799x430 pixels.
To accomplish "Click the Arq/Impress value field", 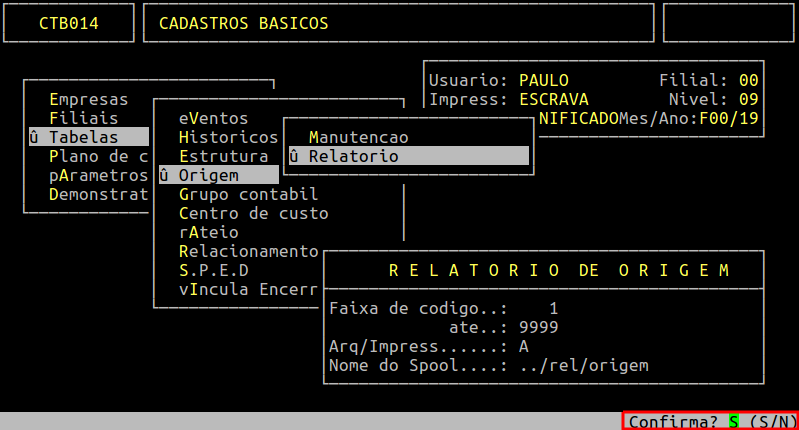I will (524, 346).
